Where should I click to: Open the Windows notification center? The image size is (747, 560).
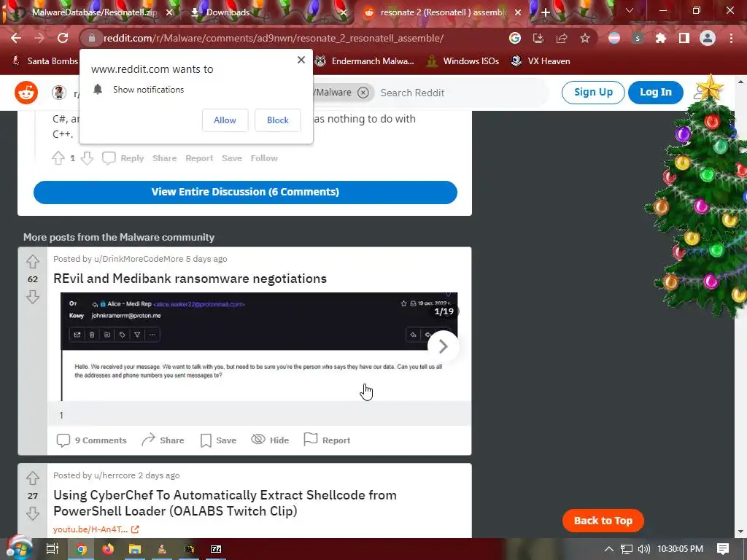723,549
